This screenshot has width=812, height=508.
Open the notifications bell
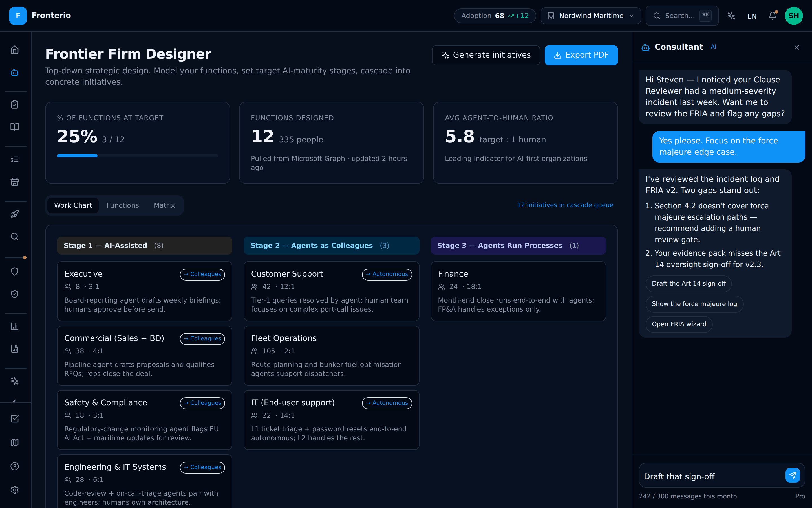click(773, 16)
